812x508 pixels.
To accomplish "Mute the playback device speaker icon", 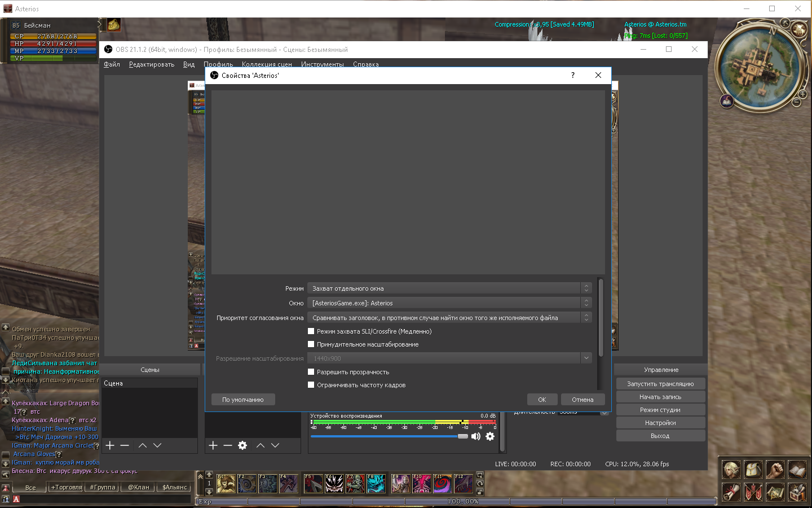I will pyautogui.click(x=476, y=436).
